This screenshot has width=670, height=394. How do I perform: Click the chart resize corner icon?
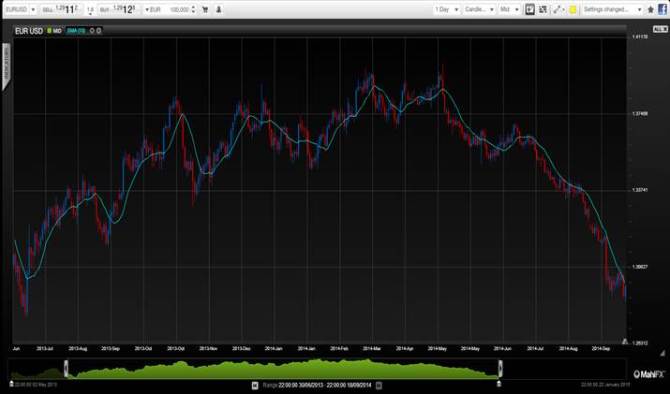coord(663,353)
